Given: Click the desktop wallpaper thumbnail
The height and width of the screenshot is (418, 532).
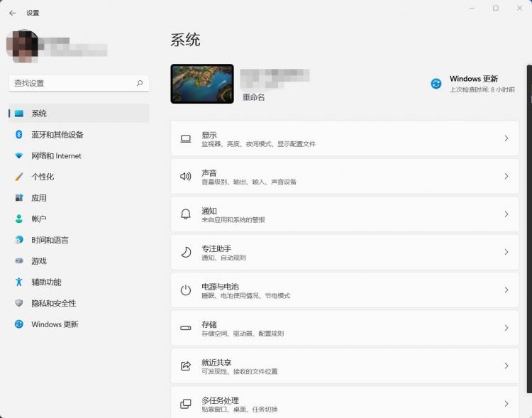Looking at the screenshot, I should [202, 84].
